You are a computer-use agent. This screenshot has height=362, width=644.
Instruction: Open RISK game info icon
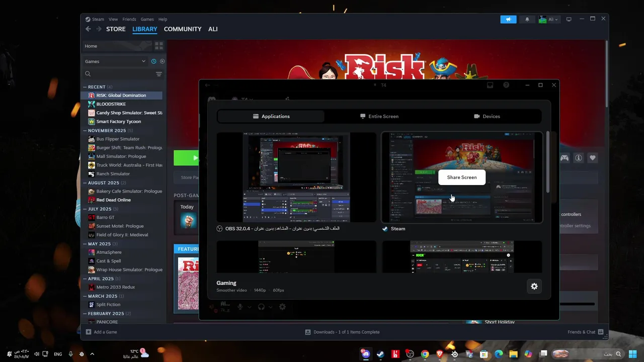tap(579, 158)
